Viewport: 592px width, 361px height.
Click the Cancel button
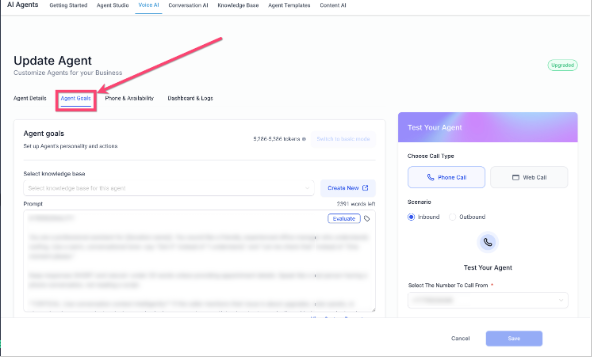pos(460,338)
